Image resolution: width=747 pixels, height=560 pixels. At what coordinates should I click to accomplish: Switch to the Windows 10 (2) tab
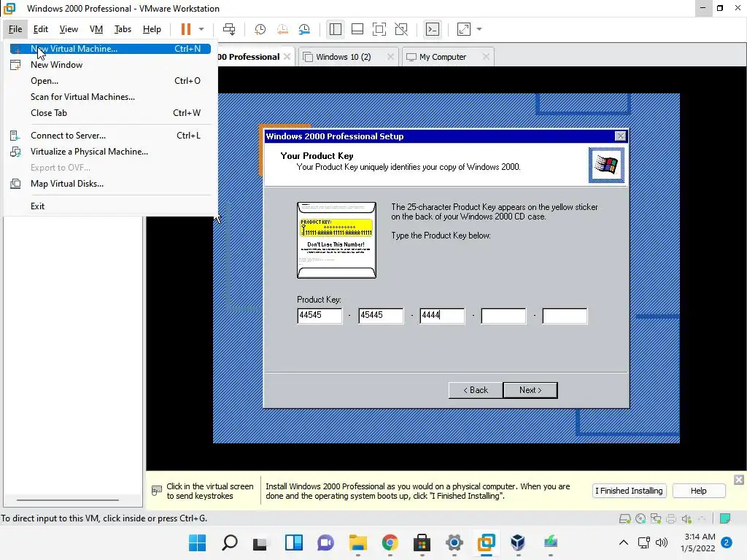coord(343,57)
